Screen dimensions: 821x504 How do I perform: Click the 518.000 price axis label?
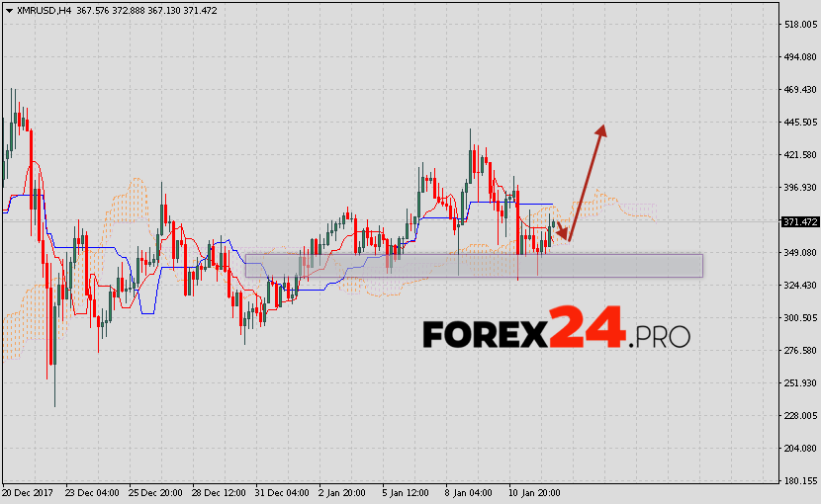click(x=799, y=24)
